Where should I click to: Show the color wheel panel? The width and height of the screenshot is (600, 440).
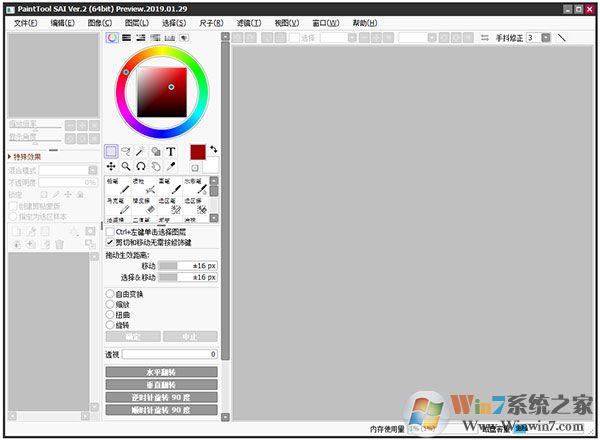click(x=112, y=37)
